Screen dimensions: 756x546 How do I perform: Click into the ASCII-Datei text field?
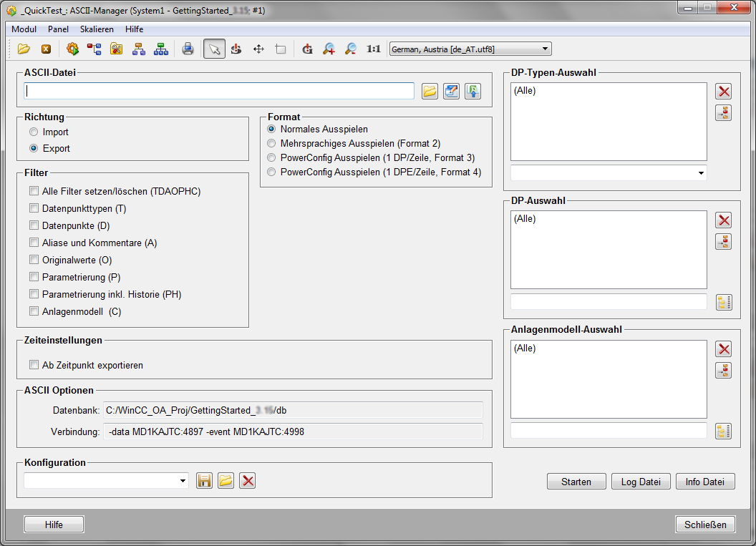[219, 91]
